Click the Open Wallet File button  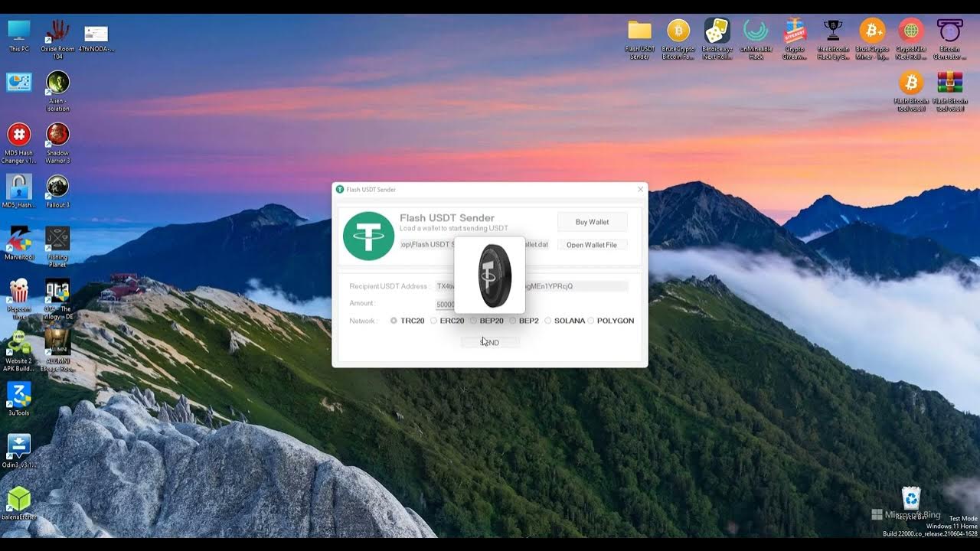coord(592,245)
